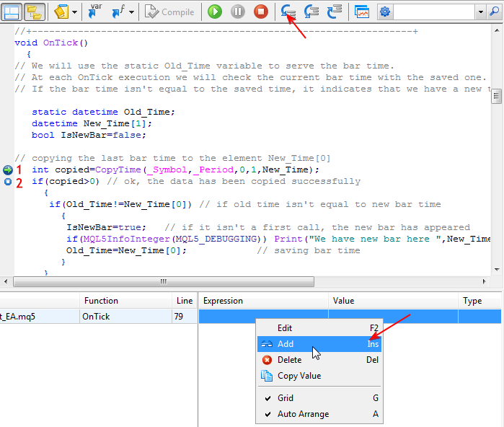Click the Step Into debug icon
The width and height of the screenshot is (504, 427).
click(x=288, y=12)
